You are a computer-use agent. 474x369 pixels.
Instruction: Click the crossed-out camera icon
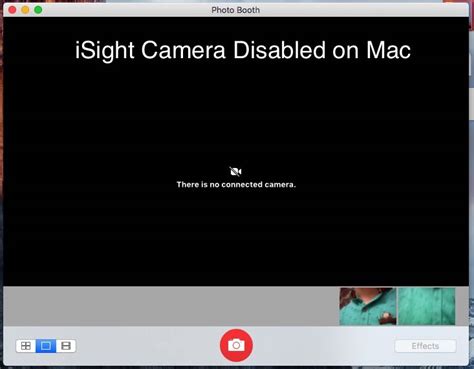[x=236, y=171]
